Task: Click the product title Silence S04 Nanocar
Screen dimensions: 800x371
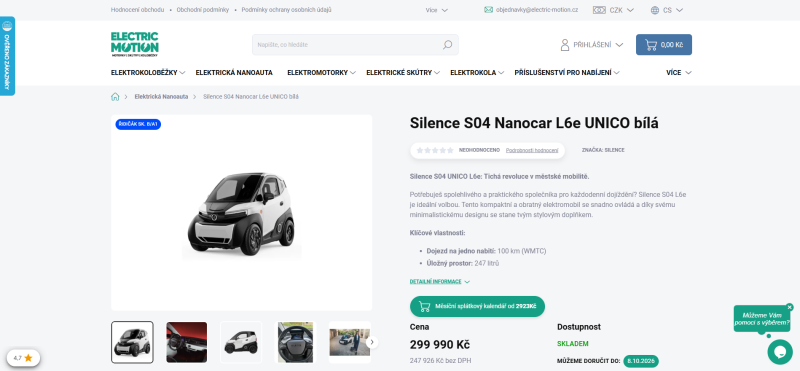Action: [x=534, y=123]
